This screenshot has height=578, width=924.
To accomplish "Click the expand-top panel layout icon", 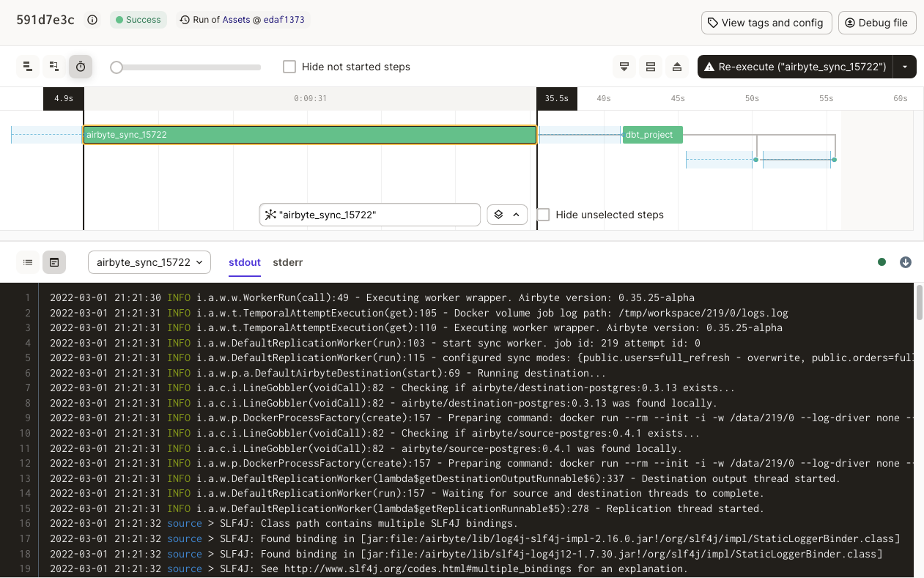I will click(677, 67).
